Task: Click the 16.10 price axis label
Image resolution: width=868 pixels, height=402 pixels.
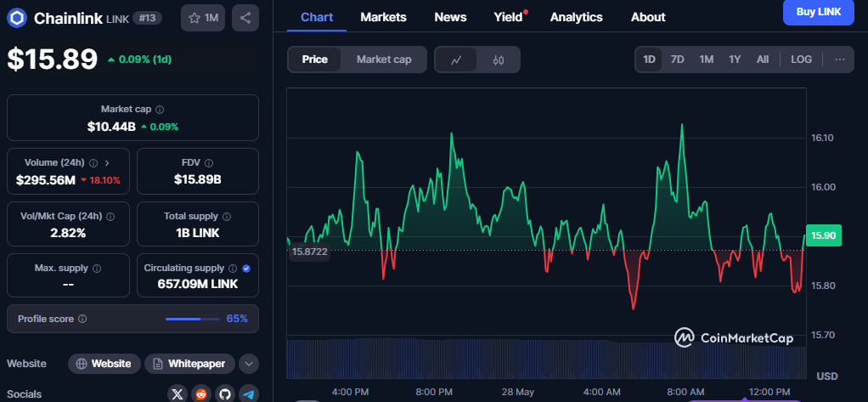Action: [823, 138]
